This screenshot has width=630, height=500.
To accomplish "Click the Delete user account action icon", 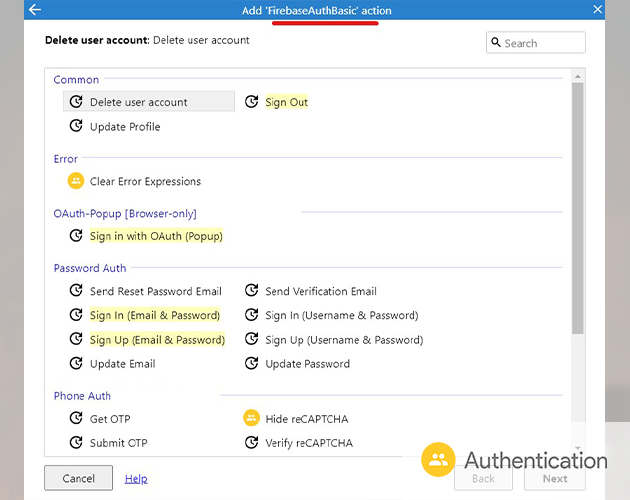I will coord(76,102).
